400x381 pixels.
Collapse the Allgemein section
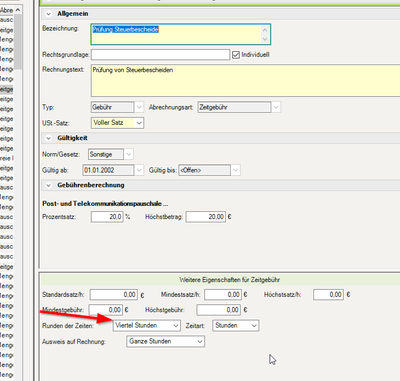pos(49,14)
